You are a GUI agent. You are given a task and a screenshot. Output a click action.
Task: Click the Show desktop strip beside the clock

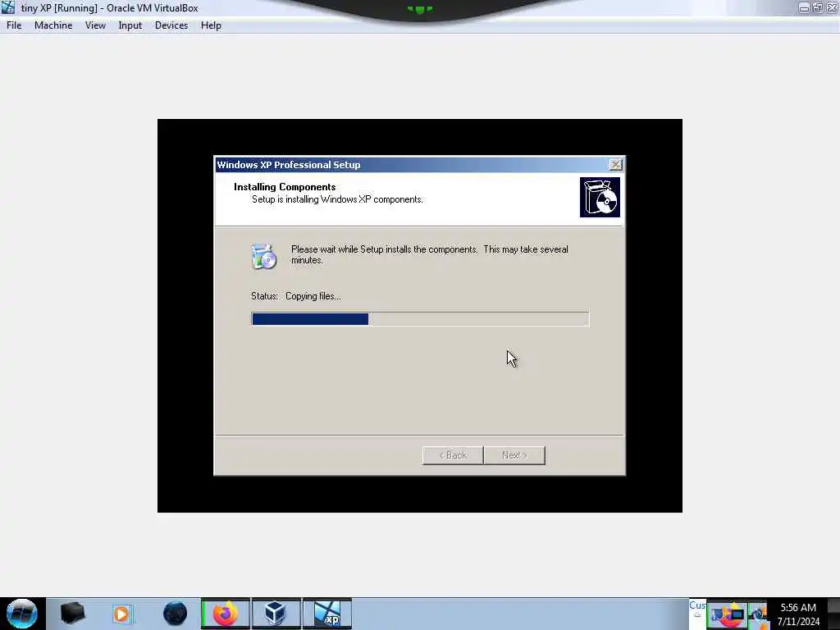tap(833, 614)
